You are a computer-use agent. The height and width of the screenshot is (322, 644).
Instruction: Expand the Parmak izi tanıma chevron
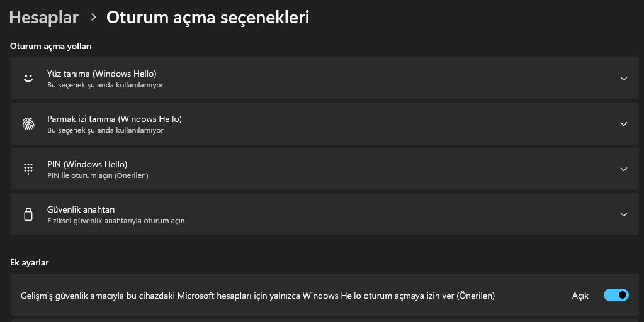(x=624, y=124)
